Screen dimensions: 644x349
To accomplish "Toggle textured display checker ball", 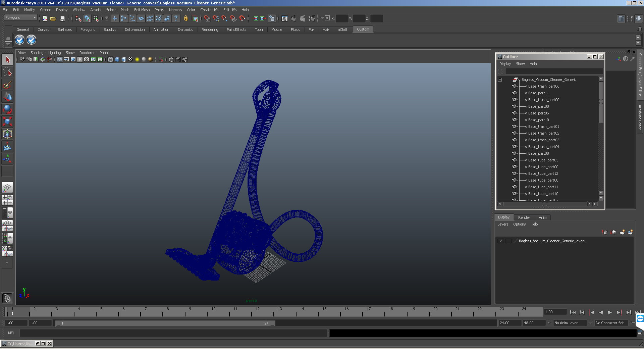I will click(130, 59).
